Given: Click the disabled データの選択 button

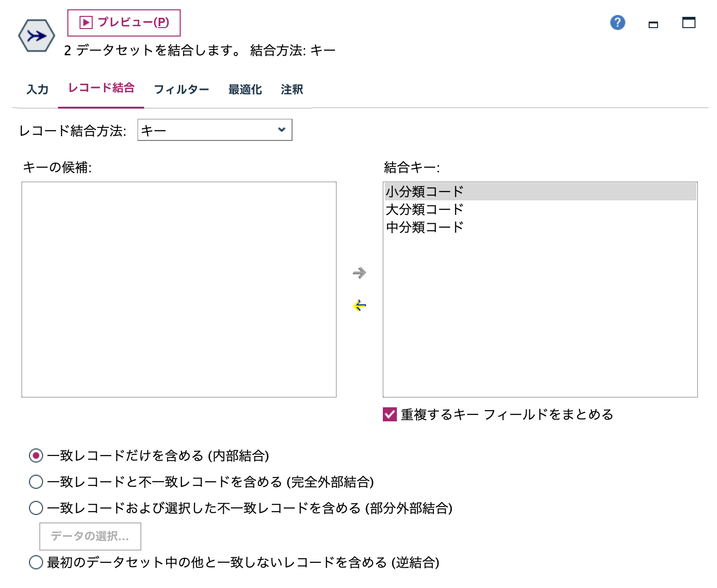Looking at the screenshot, I should pyautogui.click(x=90, y=537).
